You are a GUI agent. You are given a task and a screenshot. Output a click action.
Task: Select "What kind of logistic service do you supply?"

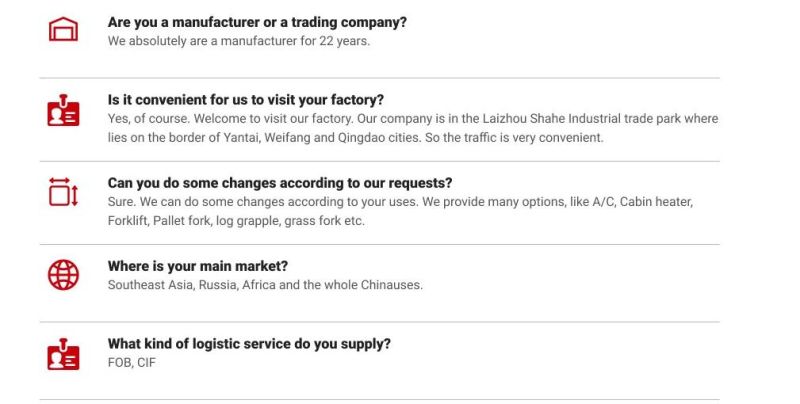(x=249, y=344)
